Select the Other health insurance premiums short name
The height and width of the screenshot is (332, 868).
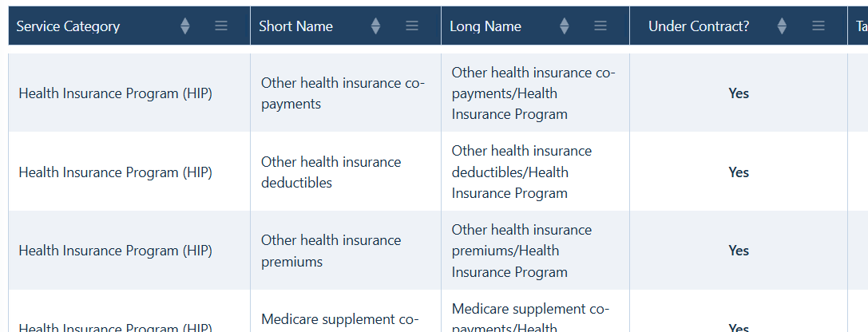(x=331, y=251)
